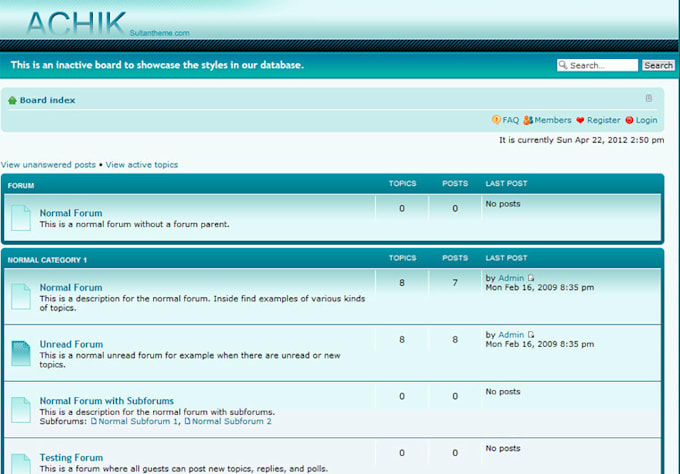Click the font size icon in breadcrumb bar
Screen dimensions: 680x474
(x=649, y=98)
